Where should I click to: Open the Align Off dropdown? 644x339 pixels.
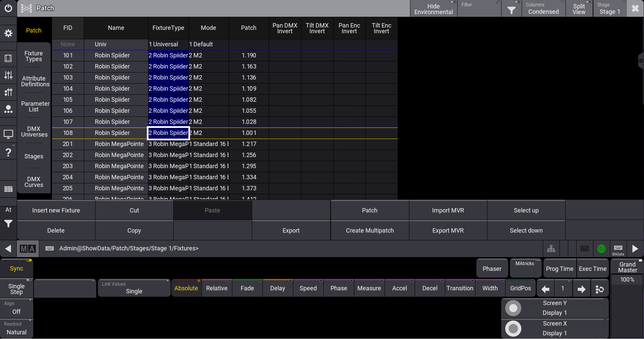point(16,308)
